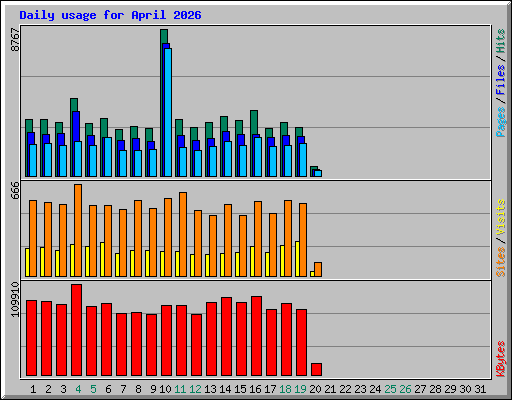
Task: Click the small orange sites bar for day 20
Action: 318,269
